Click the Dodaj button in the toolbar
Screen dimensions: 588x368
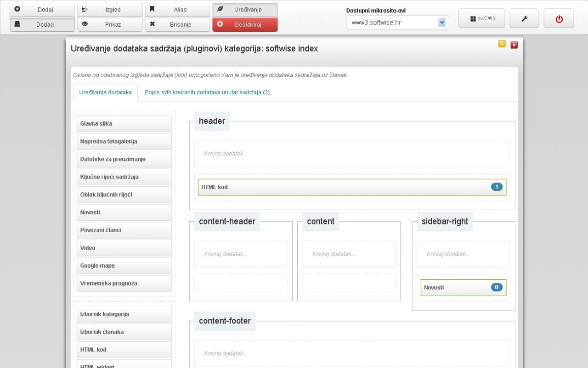[42, 10]
